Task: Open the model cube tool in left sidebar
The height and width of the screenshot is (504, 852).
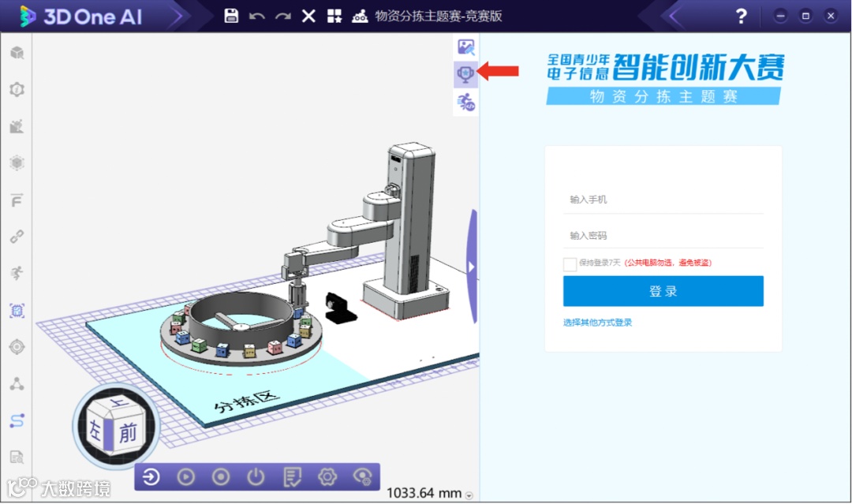Action: [x=17, y=53]
